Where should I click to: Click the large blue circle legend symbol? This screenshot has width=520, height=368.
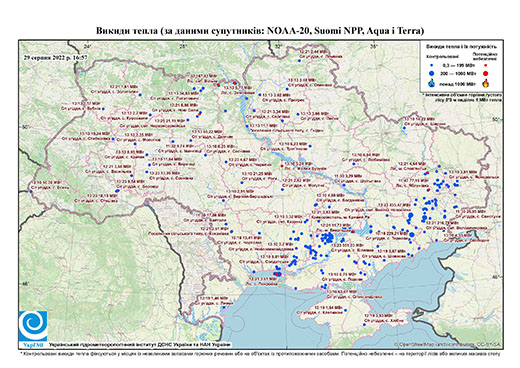coord(431,74)
